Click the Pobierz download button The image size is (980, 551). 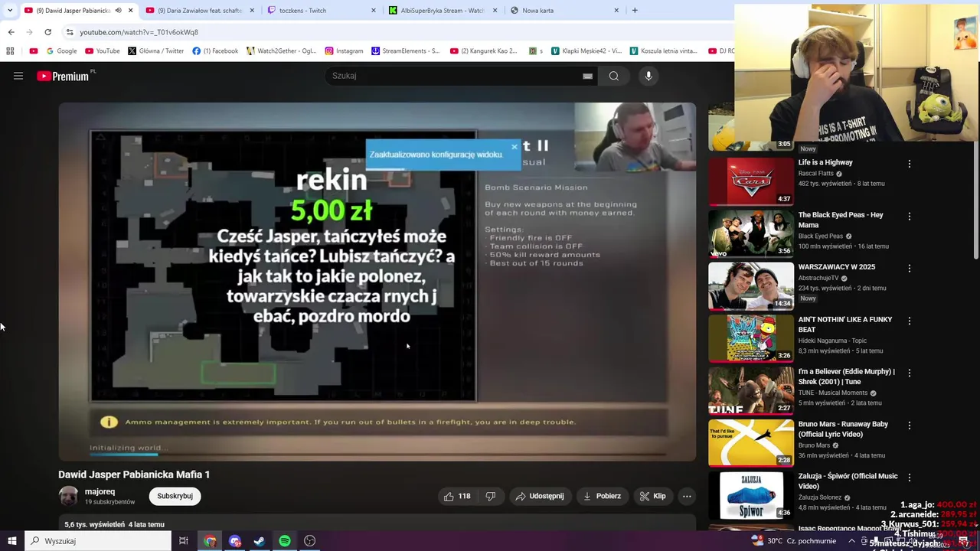(602, 496)
